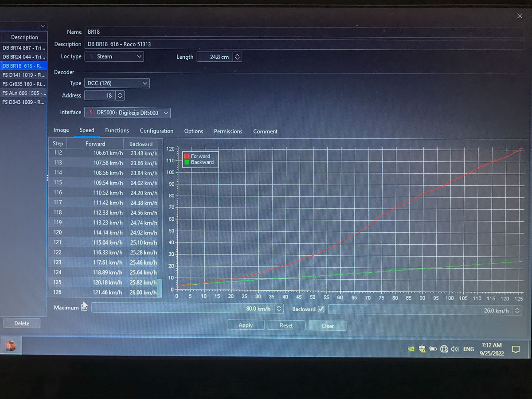This screenshot has height=399, width=532.
Task: Switch to the Functions tab
Action: point(117,130)
